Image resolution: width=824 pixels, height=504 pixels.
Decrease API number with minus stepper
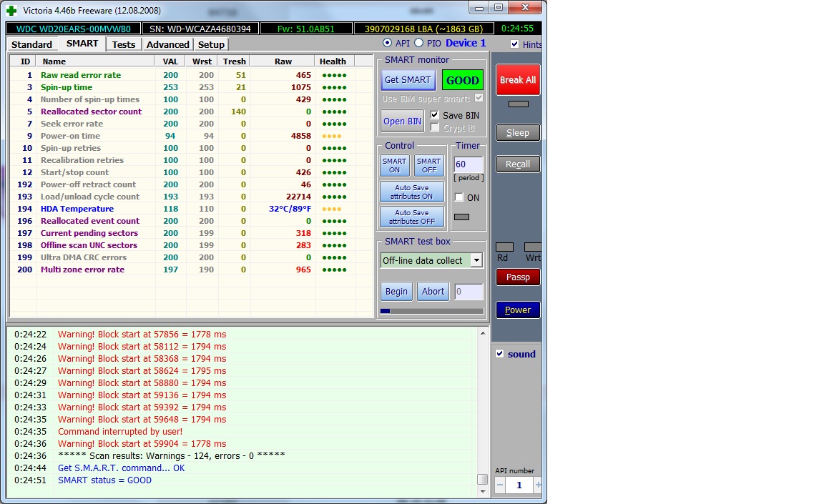pos(500,485)
